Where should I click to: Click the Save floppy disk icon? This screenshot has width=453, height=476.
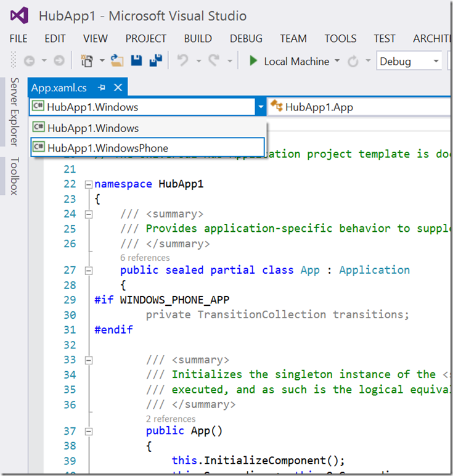[137, 60]
